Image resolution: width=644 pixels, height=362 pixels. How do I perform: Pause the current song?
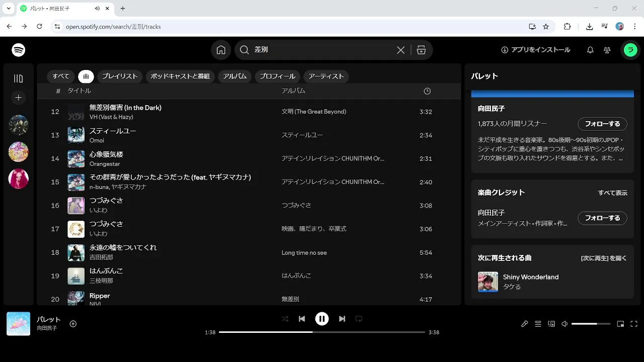click(x=322, y=319)
